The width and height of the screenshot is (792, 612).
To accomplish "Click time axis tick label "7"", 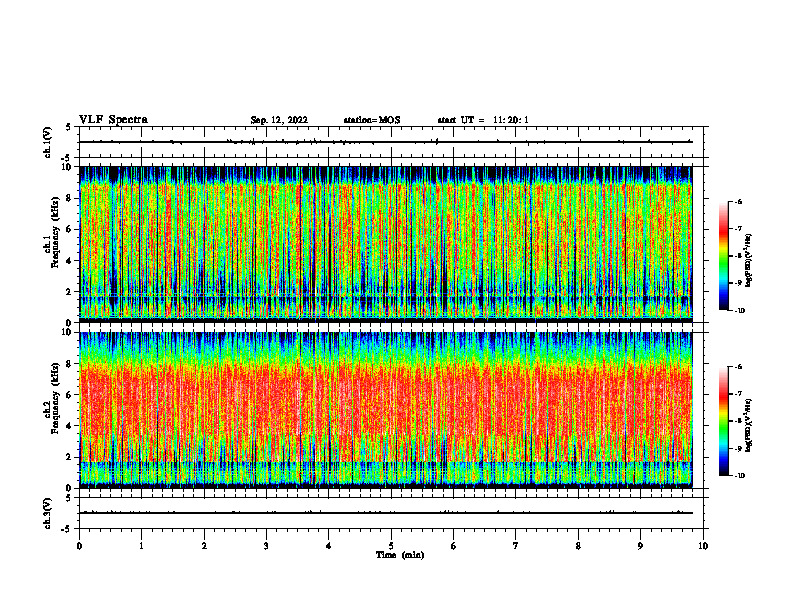I will tap(516, 546).
